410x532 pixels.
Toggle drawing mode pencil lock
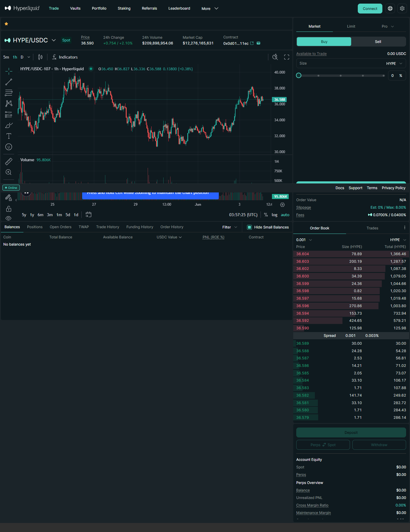point(9,198)
